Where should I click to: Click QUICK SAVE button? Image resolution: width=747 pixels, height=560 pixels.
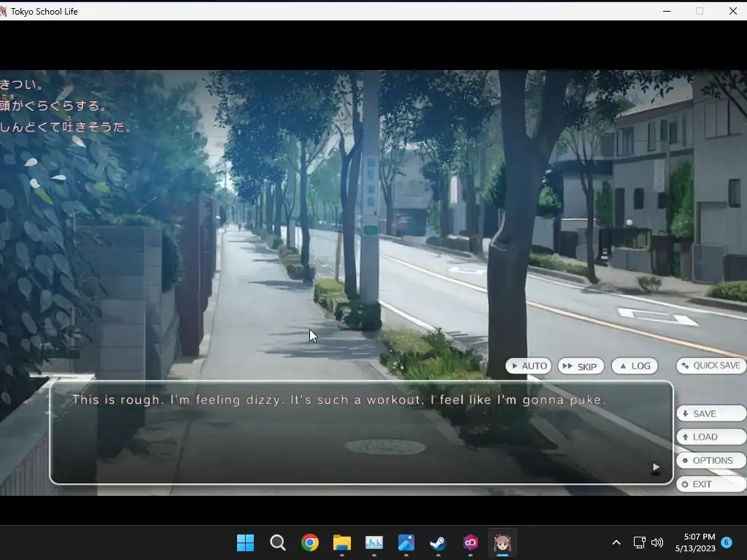coord(711,366)
